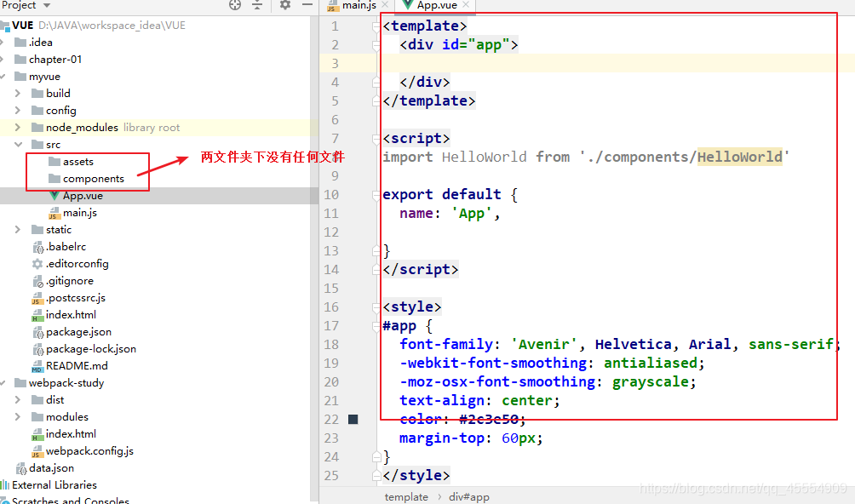Fold the #app rule at line 17
Screen dimensions: 855x504
click(376, 326)
